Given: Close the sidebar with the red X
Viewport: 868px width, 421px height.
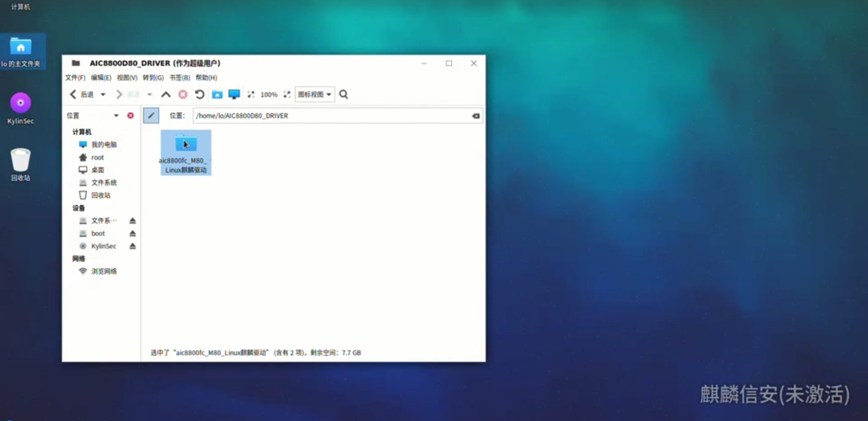Looking at the screenshot, I should (130, 116).
